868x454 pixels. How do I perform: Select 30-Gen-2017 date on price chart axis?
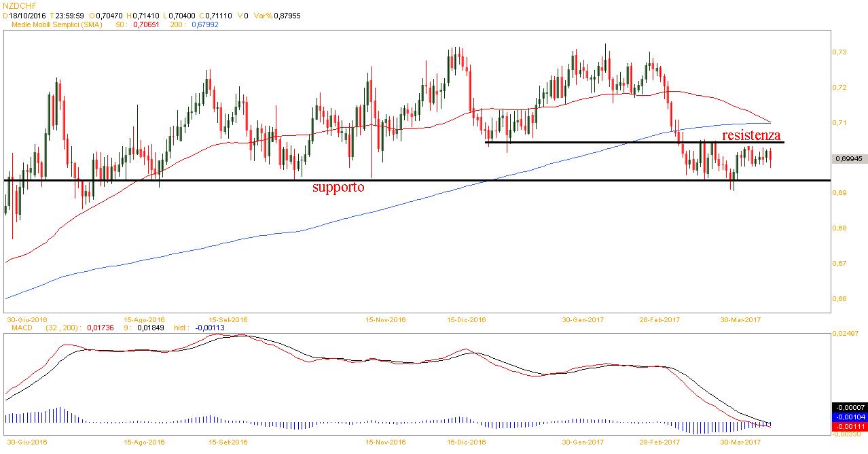point(583,319)
